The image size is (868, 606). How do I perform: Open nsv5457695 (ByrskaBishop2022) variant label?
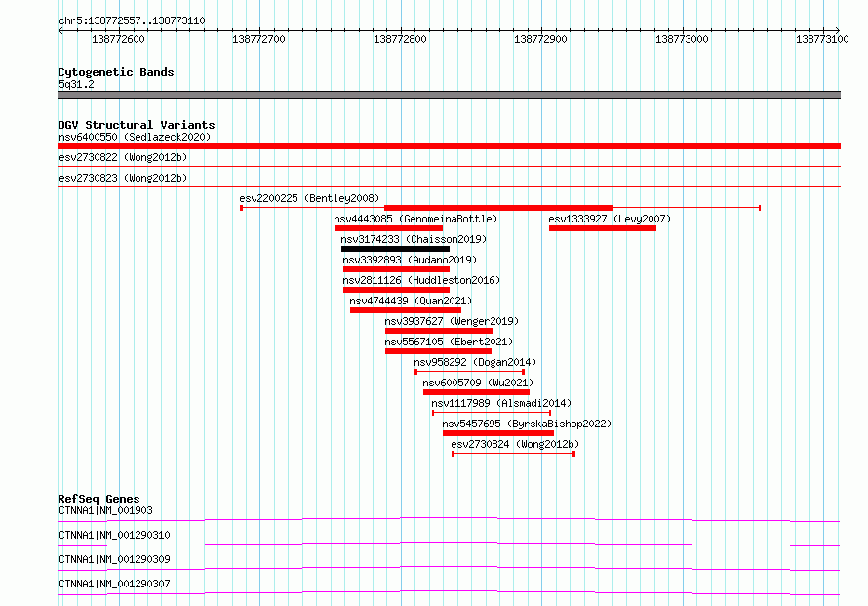point(527,424)
